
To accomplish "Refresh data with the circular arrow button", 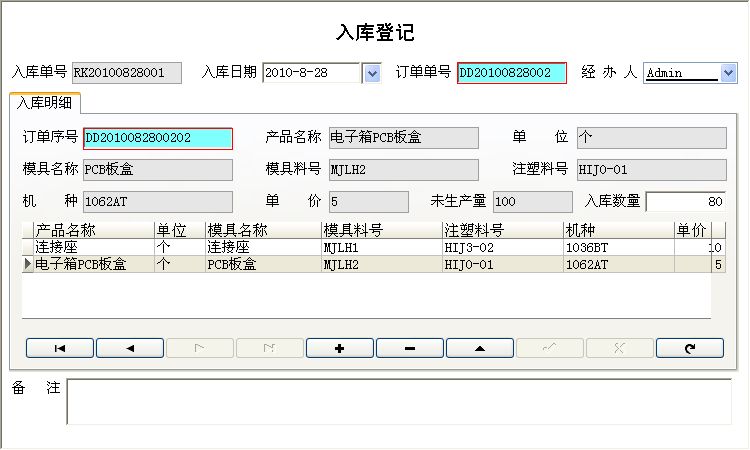I will (x=690, y=348).
